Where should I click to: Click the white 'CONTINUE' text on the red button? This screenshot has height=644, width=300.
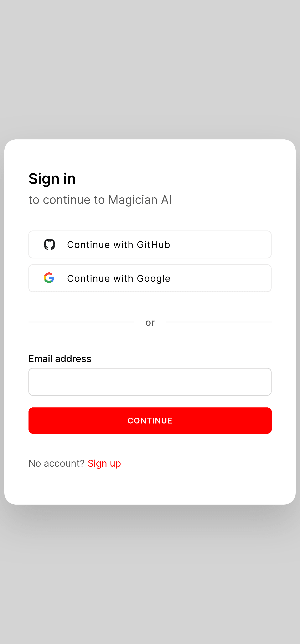(150, 421)
